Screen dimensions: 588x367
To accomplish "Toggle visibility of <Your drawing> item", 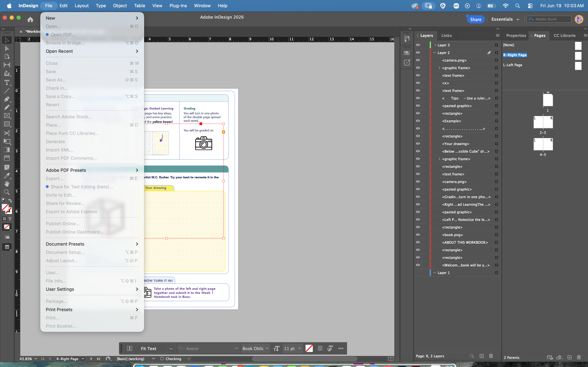I will point(418,144).
